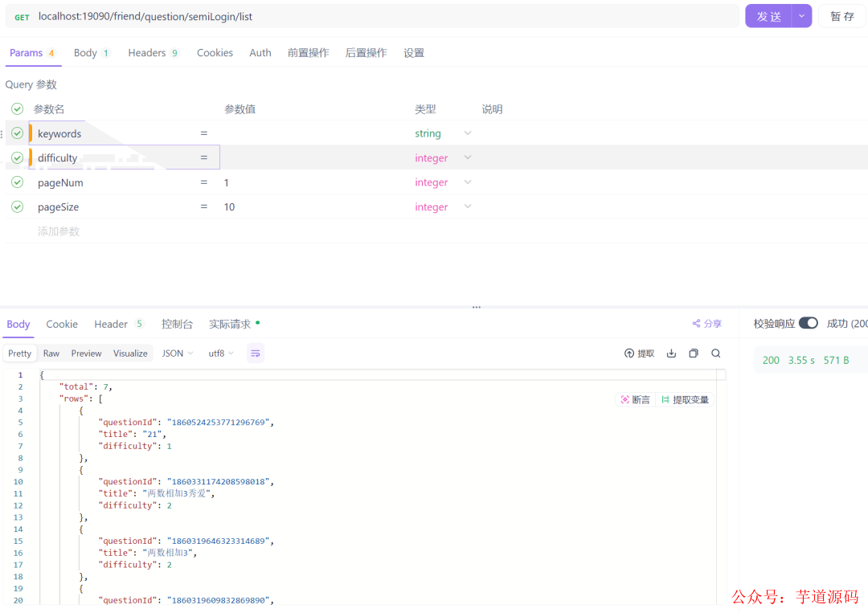
Task: Click the 断言 assertion button
Action: pos(636,399)
